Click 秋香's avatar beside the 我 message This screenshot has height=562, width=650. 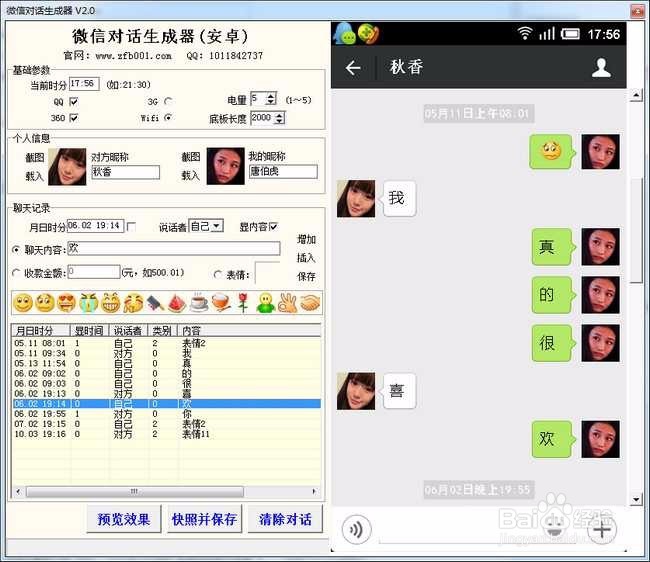click(x=356, y=199)
